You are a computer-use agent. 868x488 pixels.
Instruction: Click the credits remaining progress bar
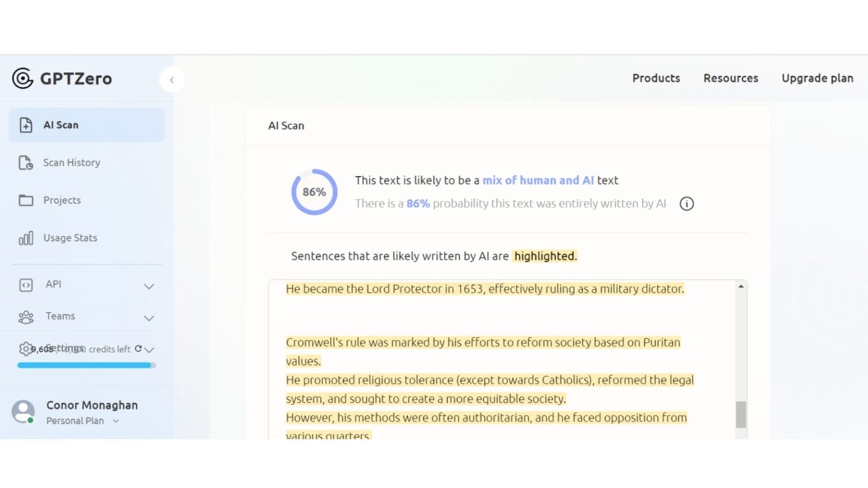pos(86,366)
